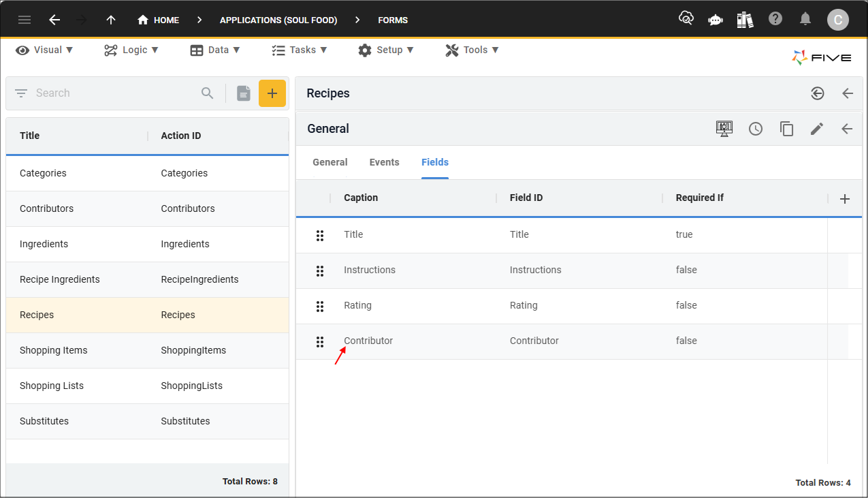
Task: Click the pencil edit icon
Action: (817, 129)
